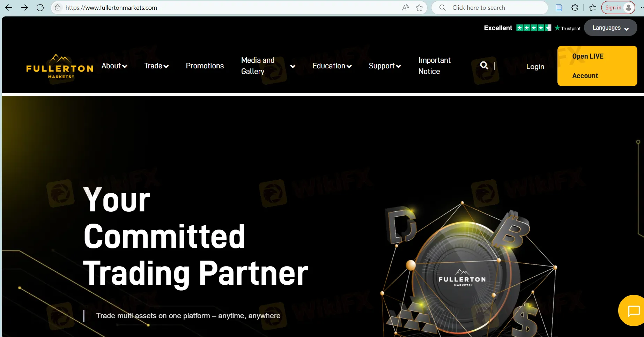Open browser settings and more menu
Screen dimensions: 644x337
coord(642,8)
